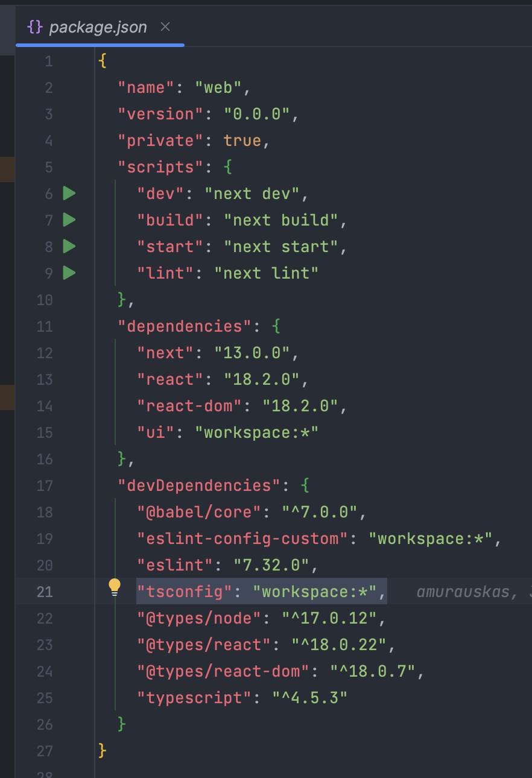Click the final closing brace on line 27
The image size is (532, 778).
[103, 751]
